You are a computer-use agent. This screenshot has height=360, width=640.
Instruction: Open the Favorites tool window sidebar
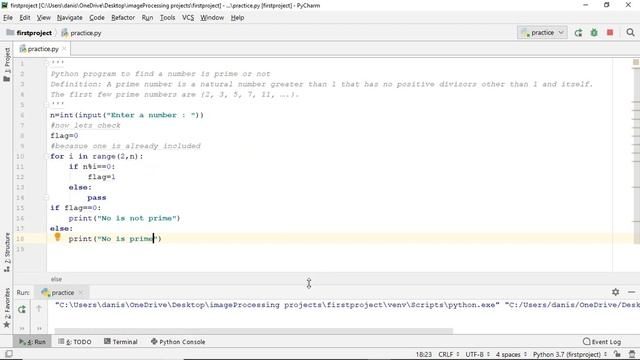pos(7,308)
